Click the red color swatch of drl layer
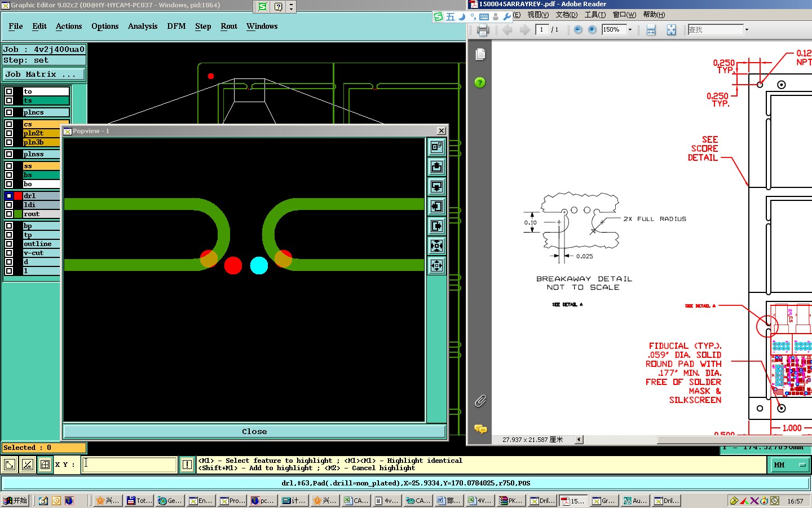Viewport: 812px width, 508px height. 18,196
